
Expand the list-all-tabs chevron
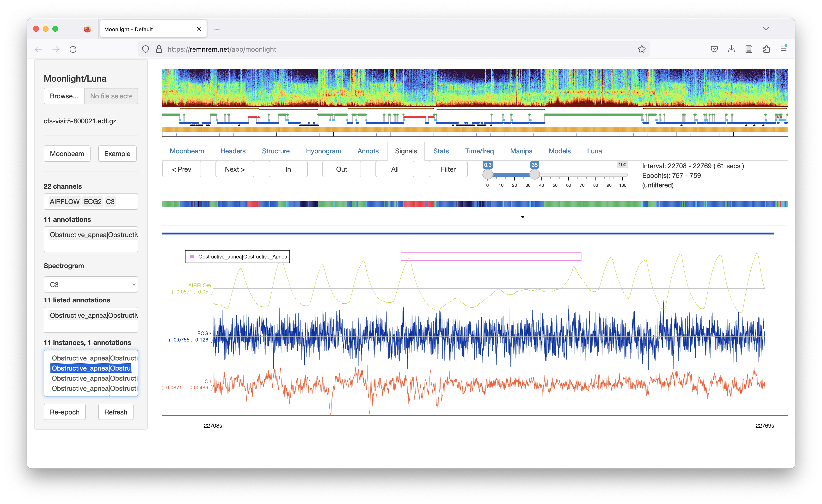[766, 29]
